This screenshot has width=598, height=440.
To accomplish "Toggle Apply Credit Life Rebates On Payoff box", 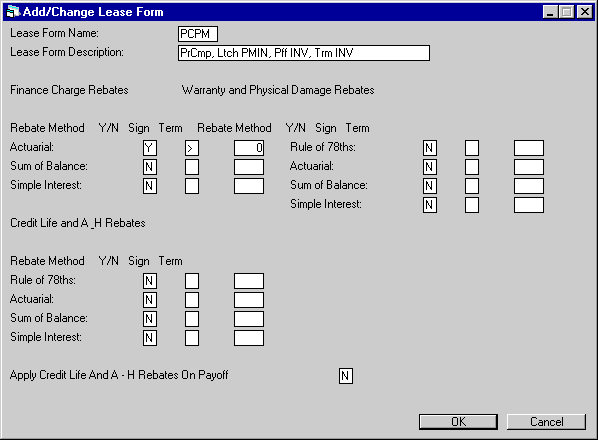I will 346,376.
